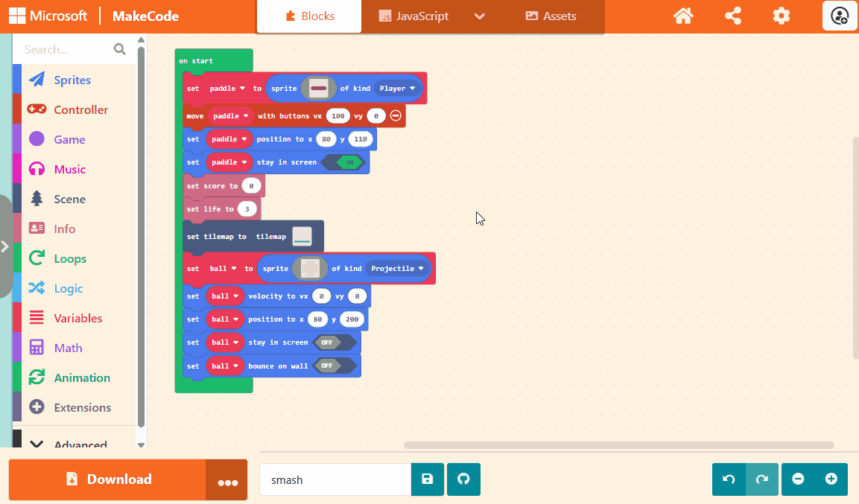Click the user profile sign-in icon
Screen dimensions: 859x504
click(840, 16)
